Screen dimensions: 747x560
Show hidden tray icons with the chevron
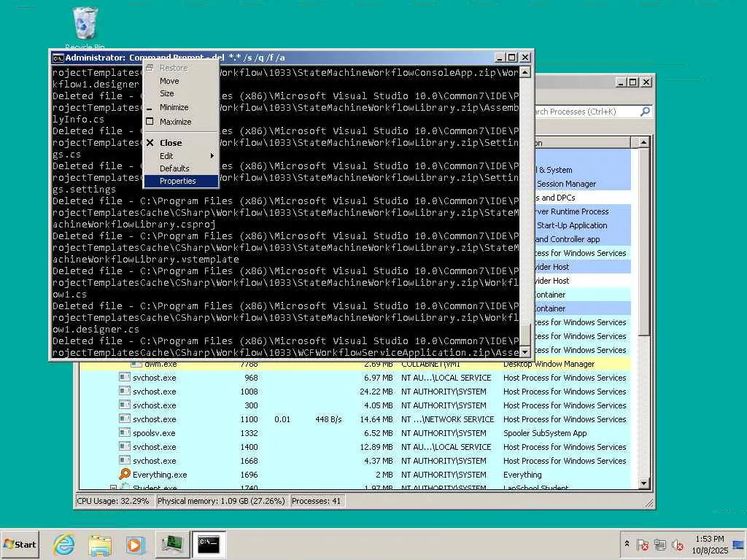click(627, 543)
